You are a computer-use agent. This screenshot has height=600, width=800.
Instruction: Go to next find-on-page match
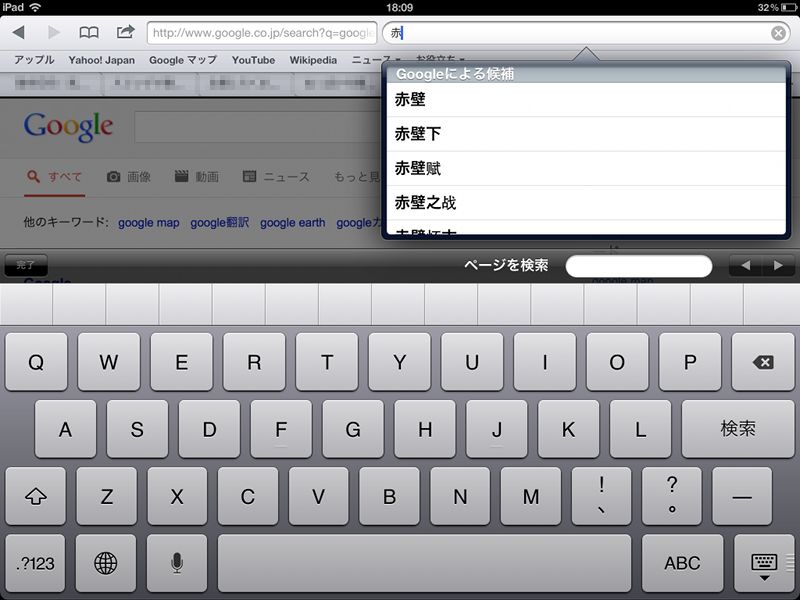coord(778,265)
